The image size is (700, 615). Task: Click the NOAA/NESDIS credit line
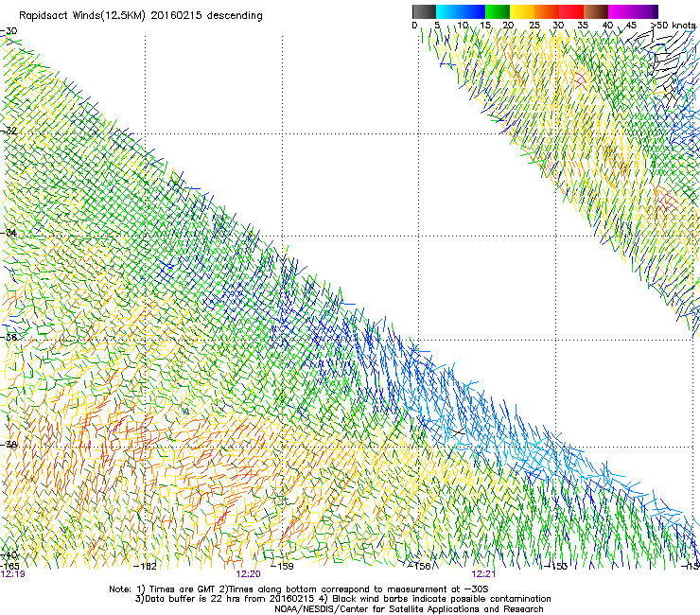(409, 609)
